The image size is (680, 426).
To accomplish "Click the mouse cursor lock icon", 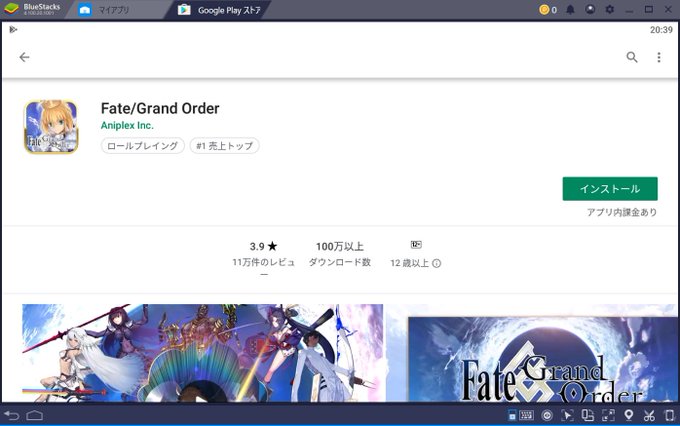I will pos(567,416).
